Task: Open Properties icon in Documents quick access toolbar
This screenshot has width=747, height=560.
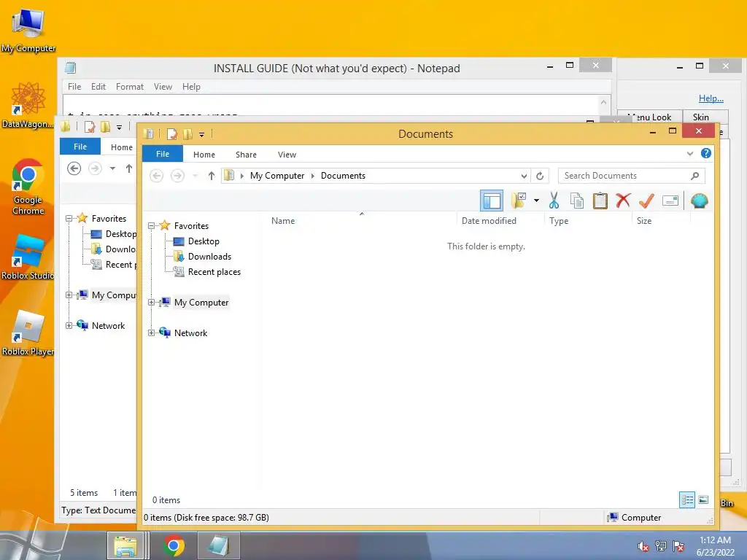Action: (x=172, y=134)
